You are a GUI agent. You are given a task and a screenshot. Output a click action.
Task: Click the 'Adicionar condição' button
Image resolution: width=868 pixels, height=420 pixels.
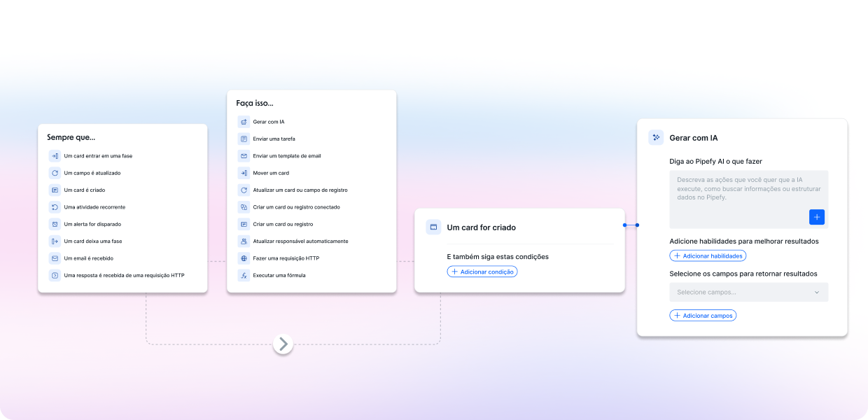(x=482, y=272)
